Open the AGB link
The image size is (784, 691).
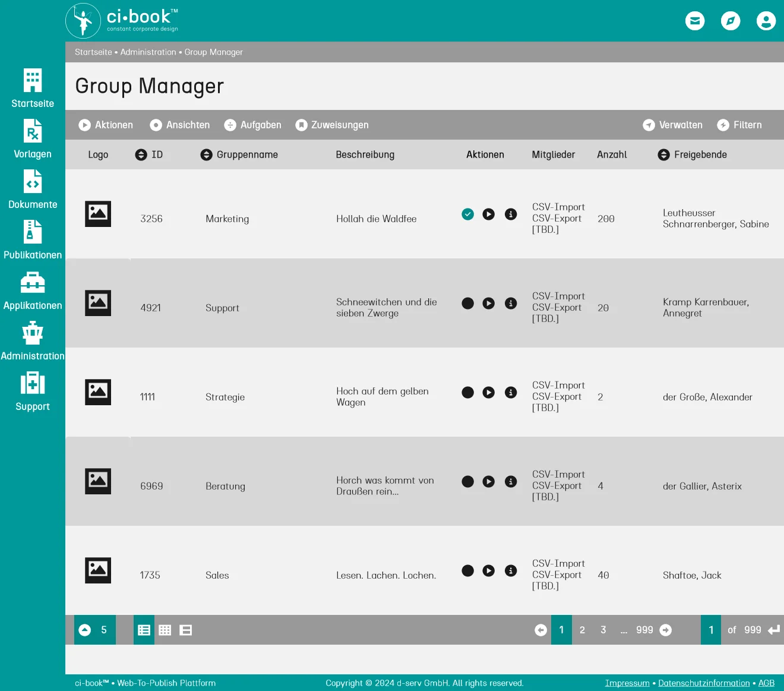(x=766, y=683)
